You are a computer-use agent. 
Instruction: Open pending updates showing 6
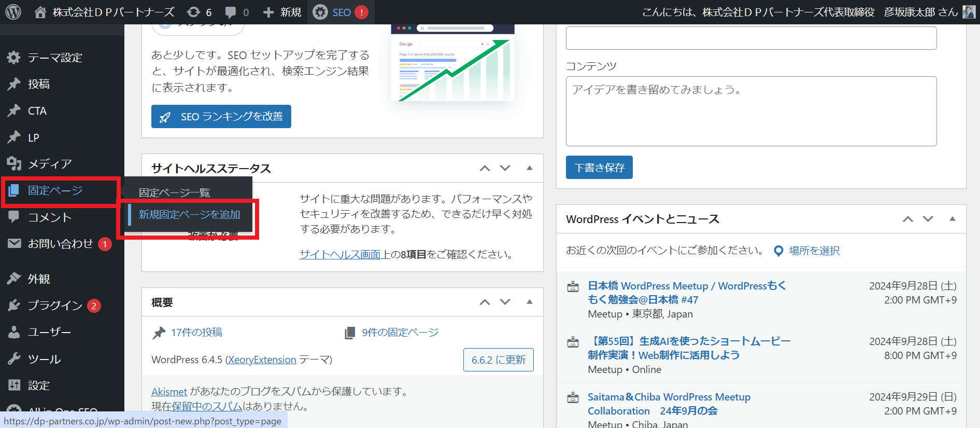[x=199, y=12]
